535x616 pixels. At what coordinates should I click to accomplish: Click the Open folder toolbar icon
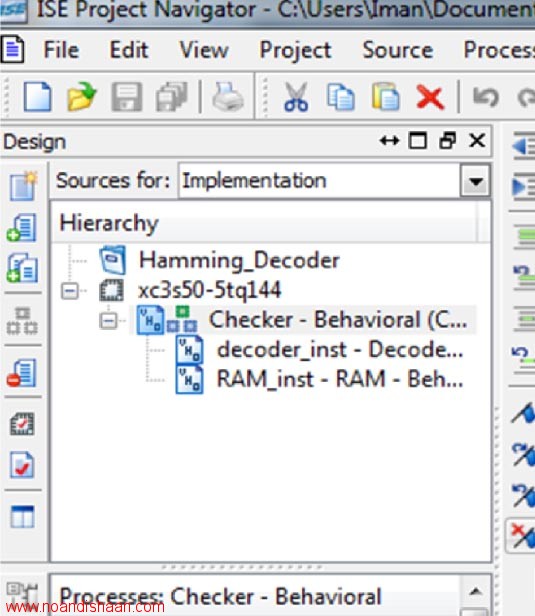point(82,97)
